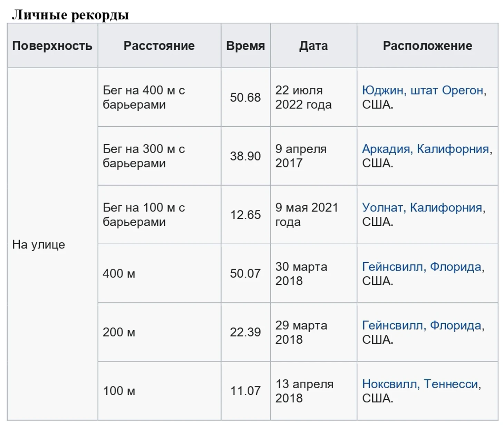This screenshot has width=504, height=431.
Task: Click the Расположение column header
Action: click(427, 46)
